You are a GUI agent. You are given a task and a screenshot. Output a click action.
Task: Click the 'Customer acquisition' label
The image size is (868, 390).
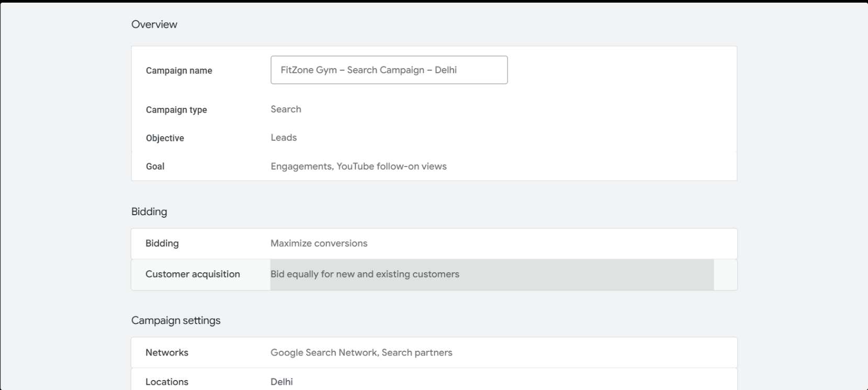pos(193,274)
